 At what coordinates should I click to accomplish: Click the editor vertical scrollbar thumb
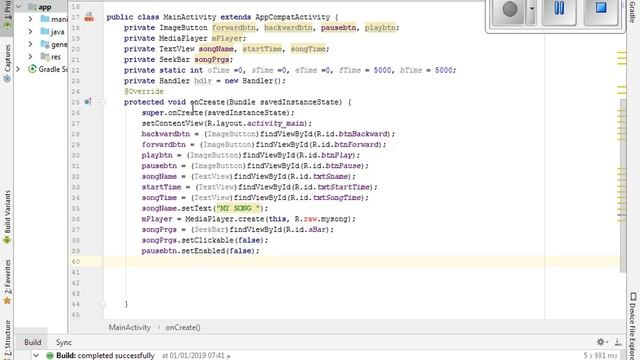623,185
